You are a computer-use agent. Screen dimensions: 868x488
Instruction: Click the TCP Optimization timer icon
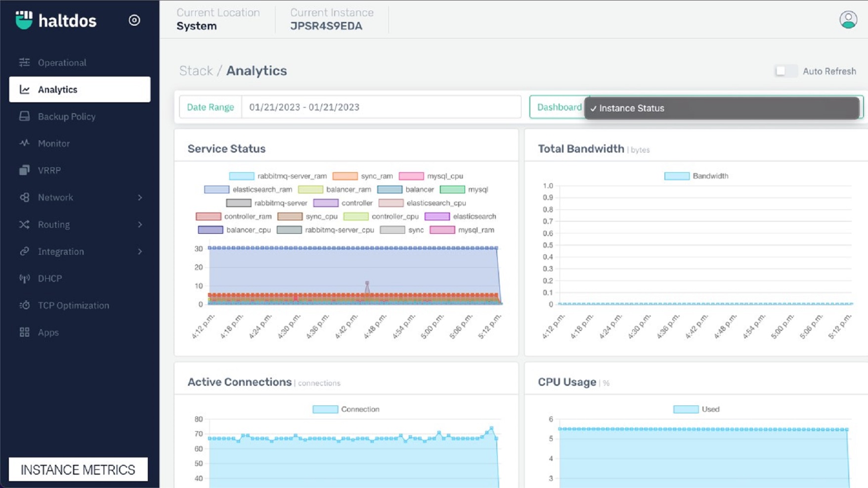click(24, 305)
